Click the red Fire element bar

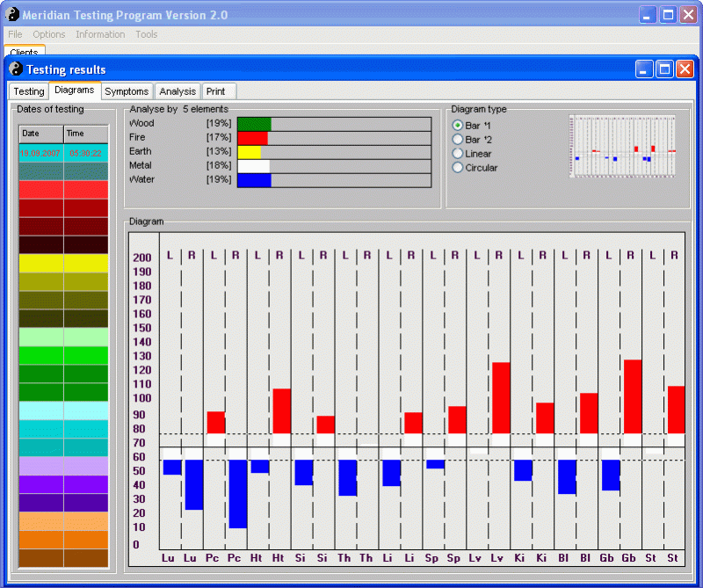(252, 138)
